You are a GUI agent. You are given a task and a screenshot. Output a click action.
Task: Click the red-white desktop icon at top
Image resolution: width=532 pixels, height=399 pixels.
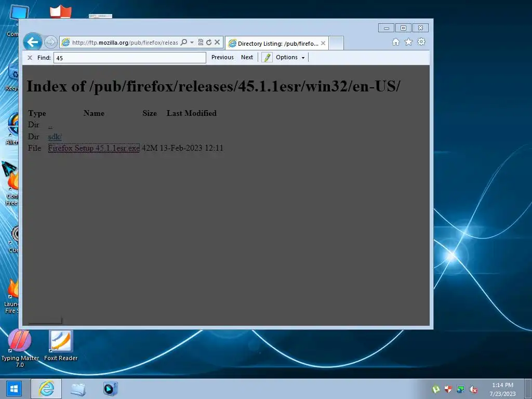(61, 11)
